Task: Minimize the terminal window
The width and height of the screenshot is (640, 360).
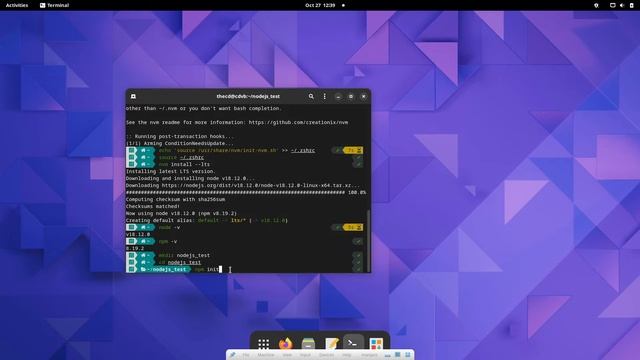Action: coord(338,96)
